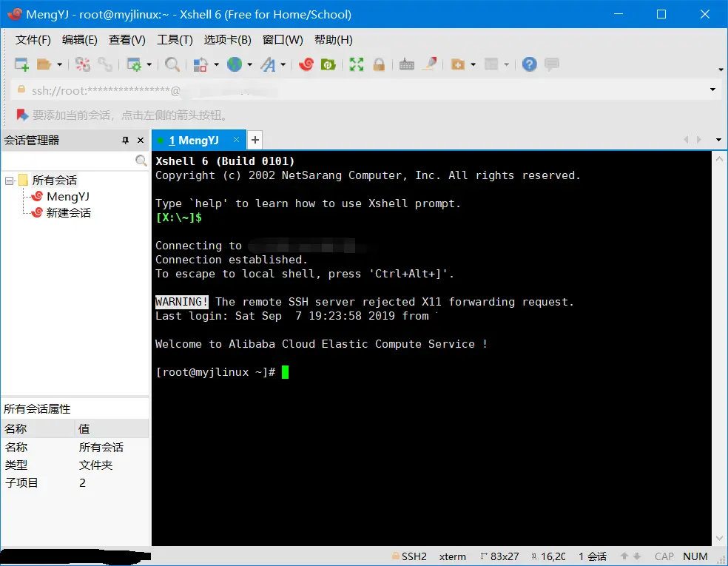This screenshot has height=566, width=728.
Task: Expand the Encoding globe dropdown arrow
Action: (250, 64)
